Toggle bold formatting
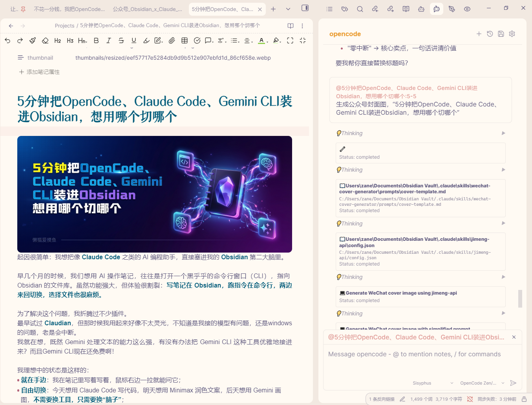 96,40
